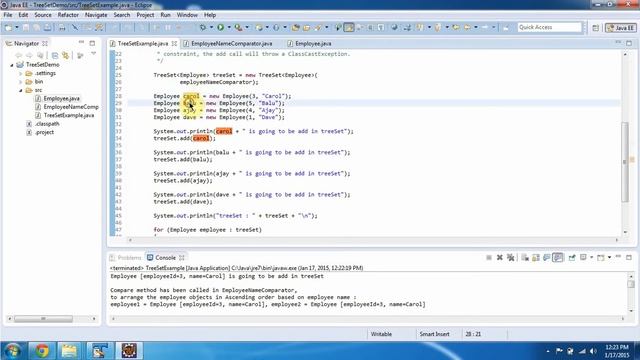
Task: Select TreeSetExample.java in Navigator tree
Action: [69, 116]
